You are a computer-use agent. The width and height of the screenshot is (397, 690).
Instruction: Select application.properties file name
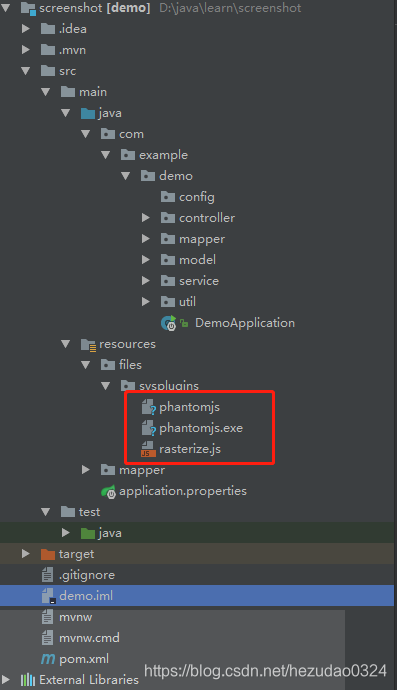(183, 491)
